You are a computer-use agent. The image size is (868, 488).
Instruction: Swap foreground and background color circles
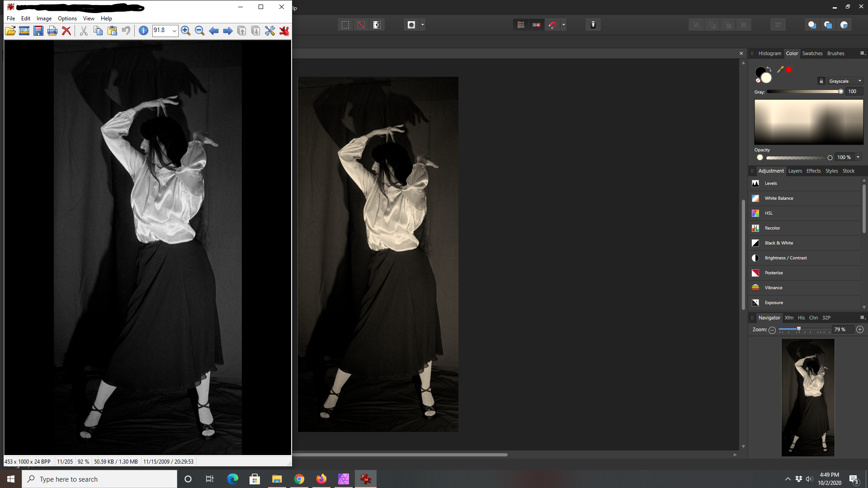769,69
